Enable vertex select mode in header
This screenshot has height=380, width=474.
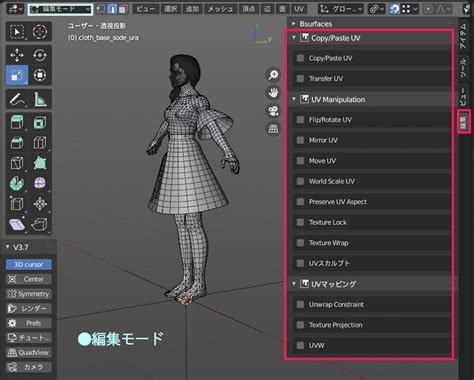pos(101,9)
